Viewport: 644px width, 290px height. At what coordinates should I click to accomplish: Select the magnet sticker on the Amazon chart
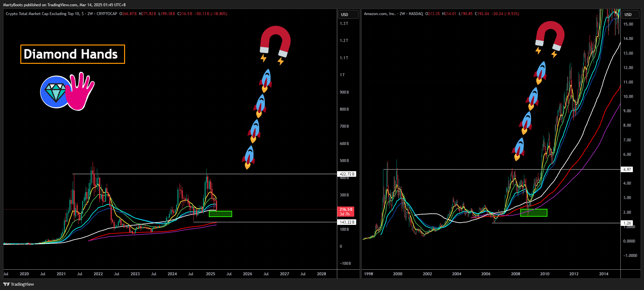[550, 36]
